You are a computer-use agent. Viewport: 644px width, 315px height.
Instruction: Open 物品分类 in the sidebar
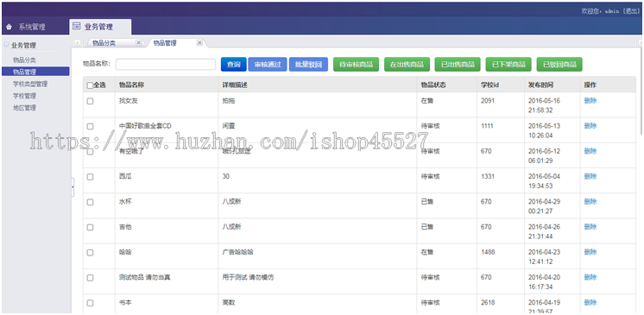[x=24, y=60]
